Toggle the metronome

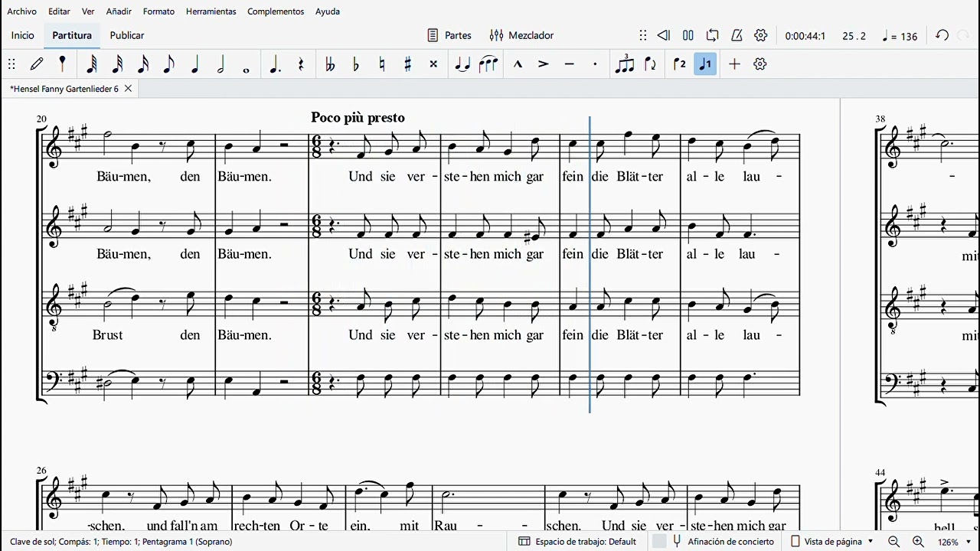[x=737, y=35]
